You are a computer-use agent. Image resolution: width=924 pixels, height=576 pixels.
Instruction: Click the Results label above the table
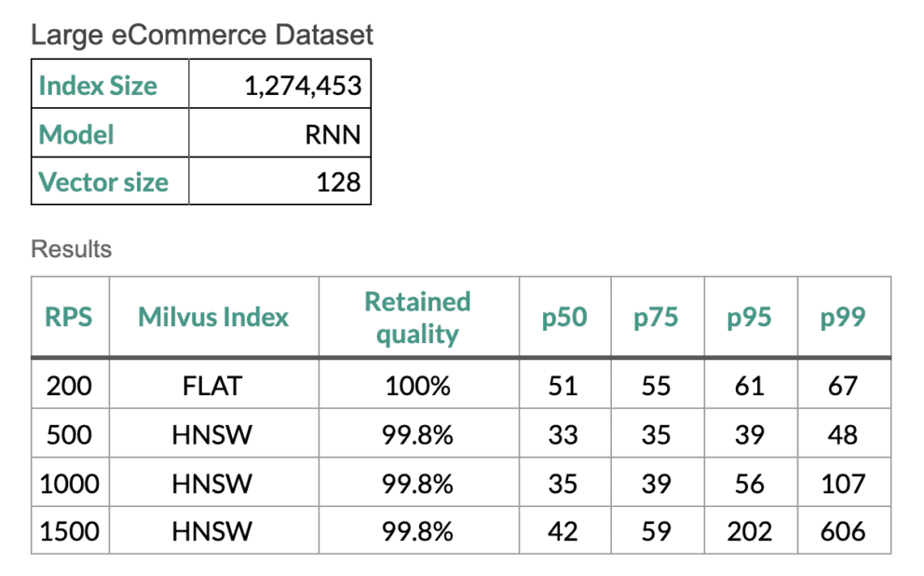[x=71, y=249]
